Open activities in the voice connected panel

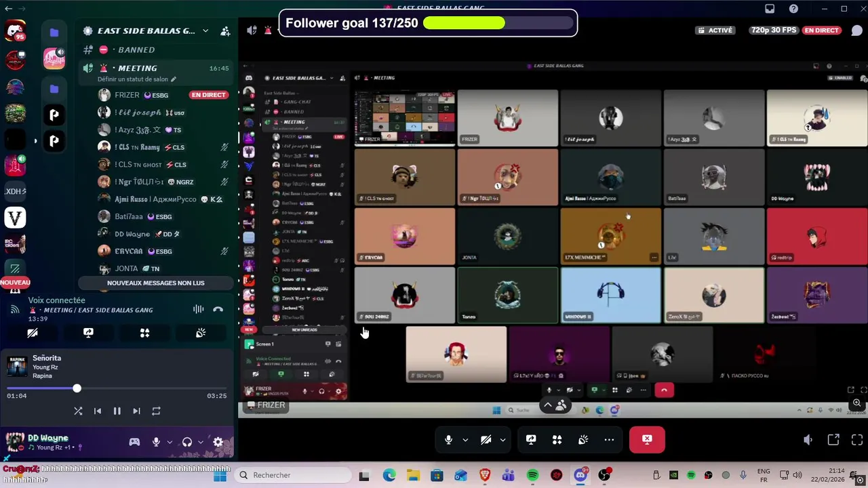click(144, 333)
